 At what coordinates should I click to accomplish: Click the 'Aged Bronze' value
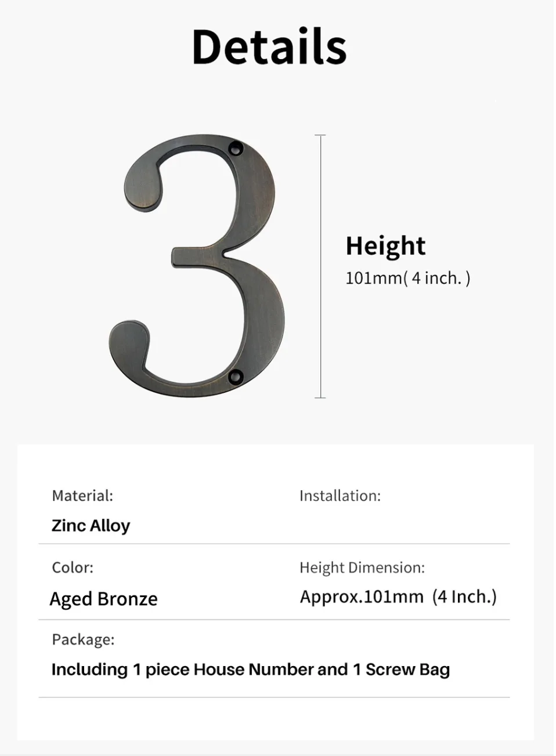(104, 599)
